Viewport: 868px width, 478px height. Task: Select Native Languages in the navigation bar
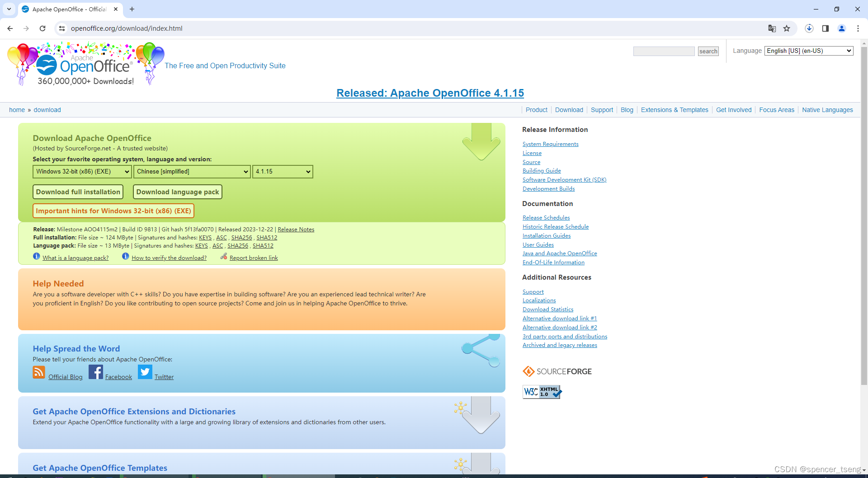[827, 110]
